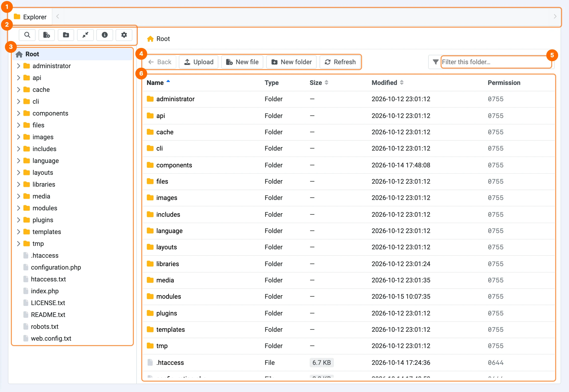Select LICENSE.txt in the tree
Screen dimensions: 569x392
[x=48, y=303]
